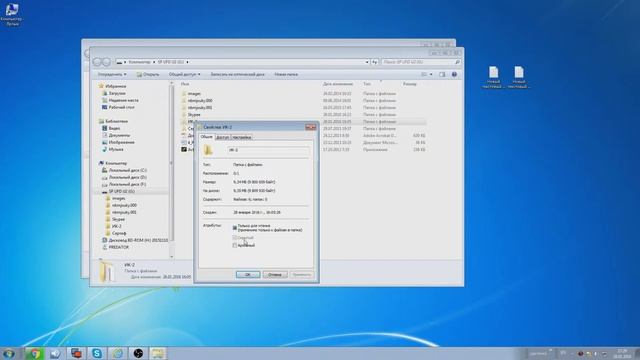Open the Windows Start button
The height and width of the screenshot is (360, 640).
(9, 353)
